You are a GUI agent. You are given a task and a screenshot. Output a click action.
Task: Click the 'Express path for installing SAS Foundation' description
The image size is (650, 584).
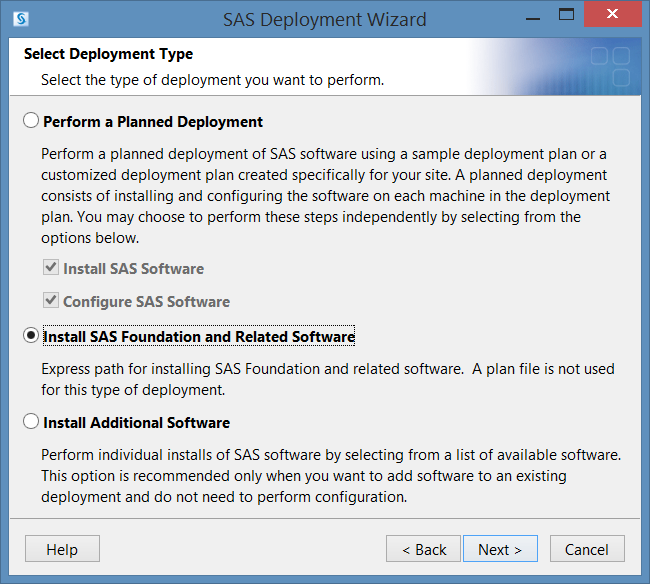pyautogui.click(x=327, y=379)
